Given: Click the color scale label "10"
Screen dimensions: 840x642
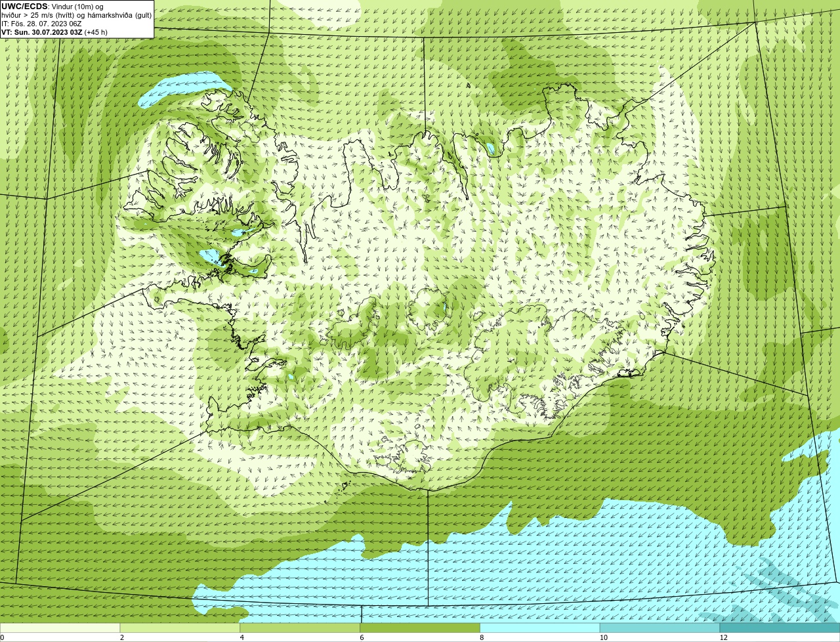Looking at the screenshot, I should [603, 637].
